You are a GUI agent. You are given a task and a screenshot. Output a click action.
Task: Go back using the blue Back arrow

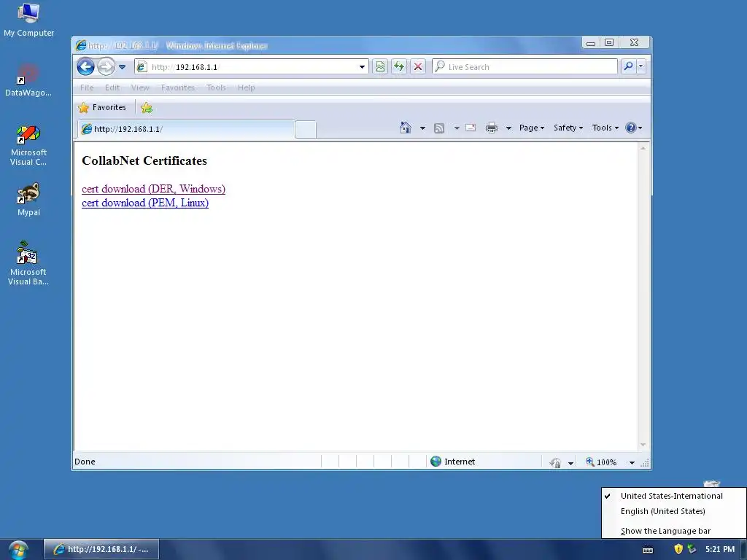(x=86, y=66)
